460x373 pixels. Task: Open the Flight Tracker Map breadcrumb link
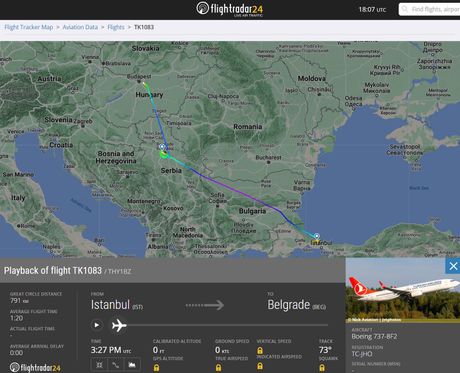point(29,27)
